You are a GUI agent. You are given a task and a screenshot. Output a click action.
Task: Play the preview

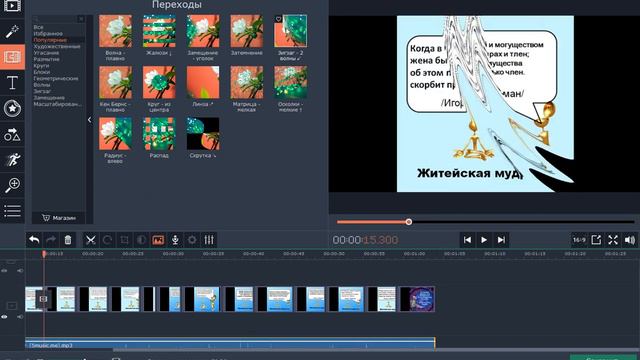point(484,240)
